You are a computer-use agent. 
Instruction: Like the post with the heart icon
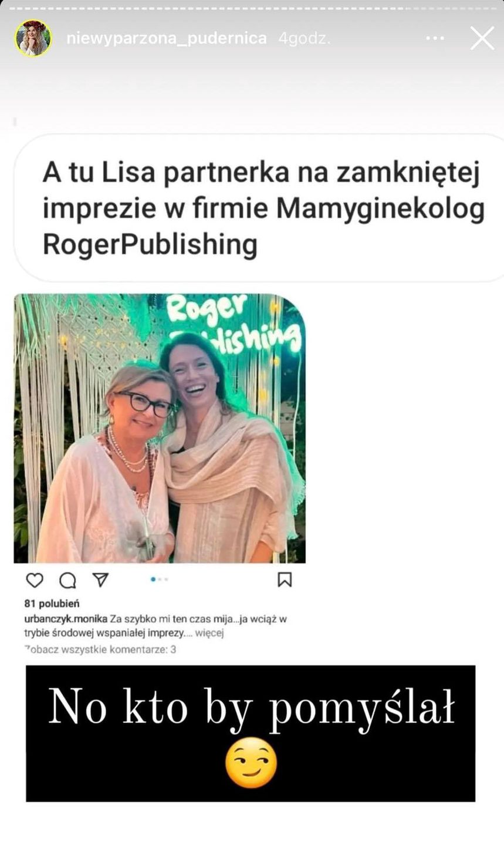(35, 580)
